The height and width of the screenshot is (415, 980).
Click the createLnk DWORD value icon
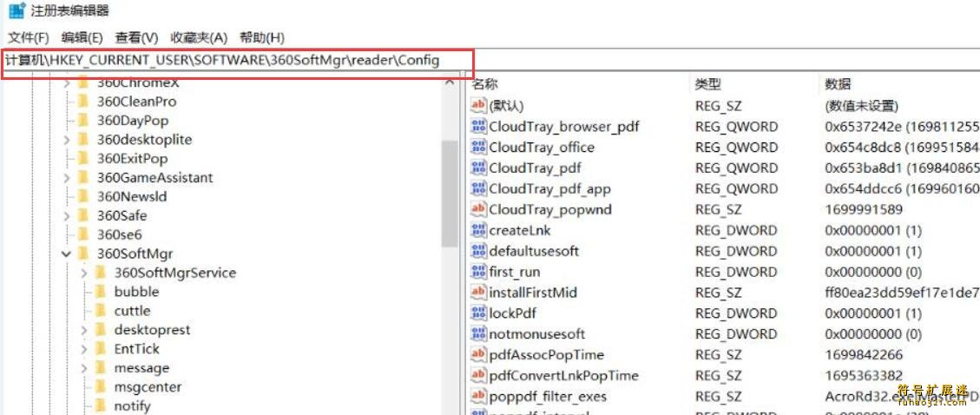point(479,230)
